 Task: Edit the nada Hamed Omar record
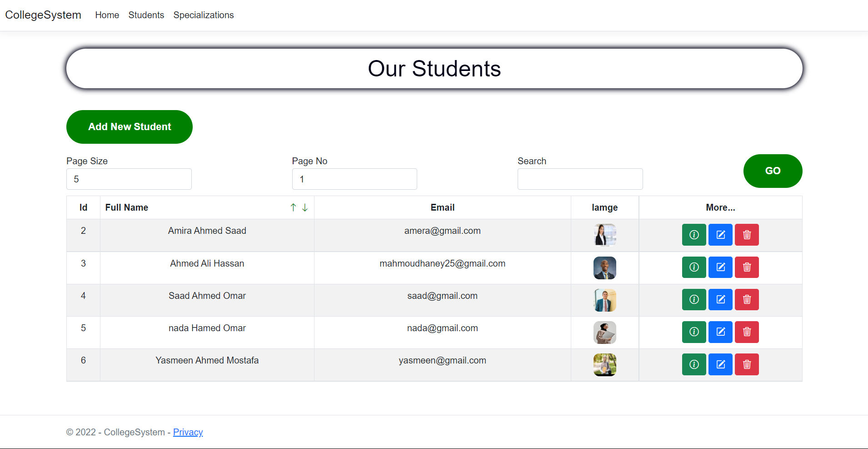(720, 332)
